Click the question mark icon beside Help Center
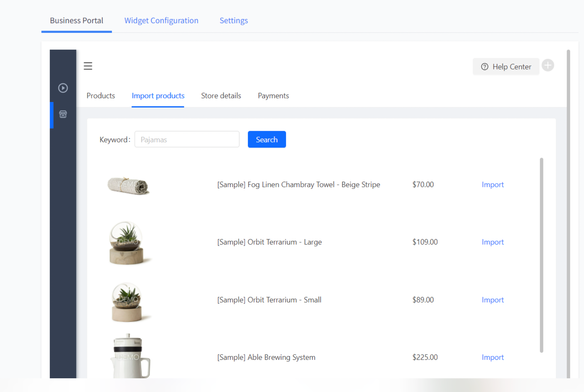This screenshot has width=584, height=392. (485, 67)
